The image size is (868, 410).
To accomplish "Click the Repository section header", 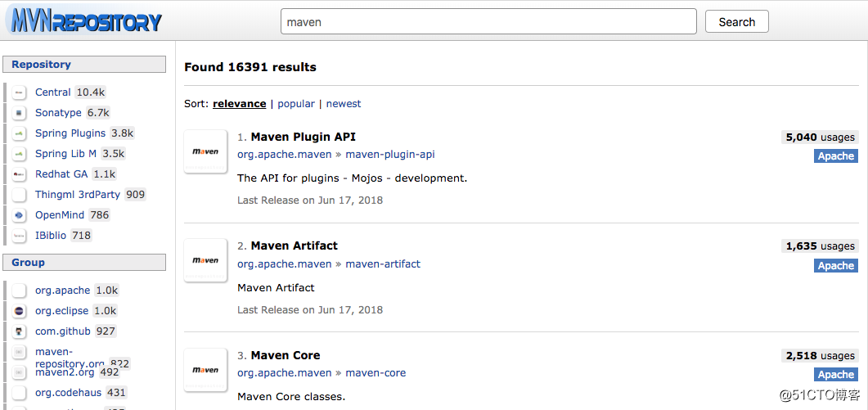I will click(84, 65).
